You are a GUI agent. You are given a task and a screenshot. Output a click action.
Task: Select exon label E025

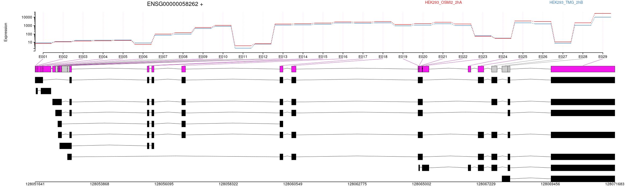523,57
